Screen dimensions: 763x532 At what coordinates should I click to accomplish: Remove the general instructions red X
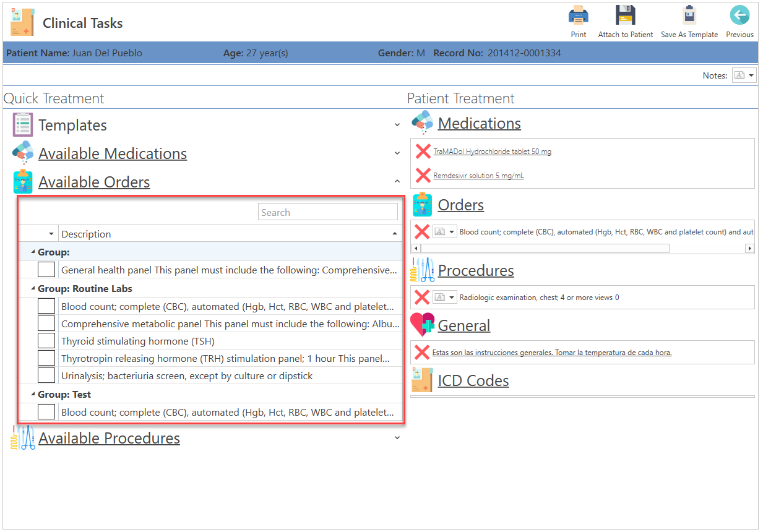pyautogui.click(x=422, y=352)
